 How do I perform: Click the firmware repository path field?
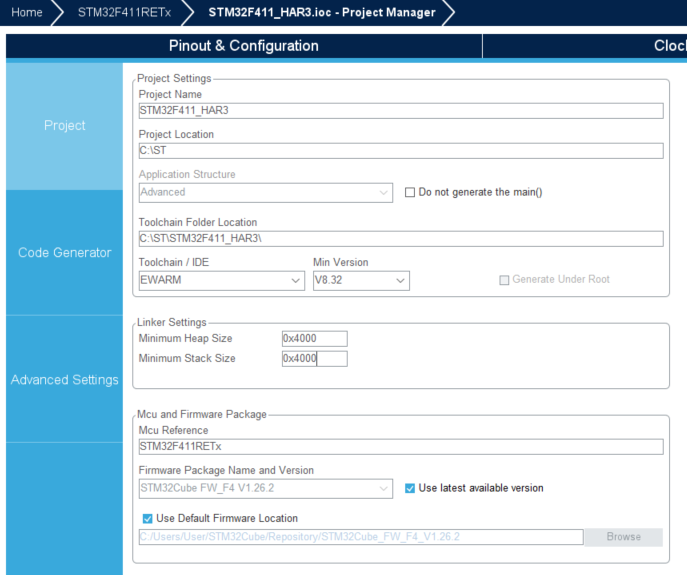click(361, 537)
